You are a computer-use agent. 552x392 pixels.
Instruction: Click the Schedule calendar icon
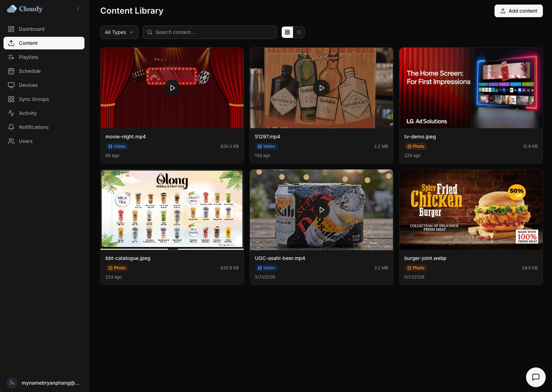[11, 71]
